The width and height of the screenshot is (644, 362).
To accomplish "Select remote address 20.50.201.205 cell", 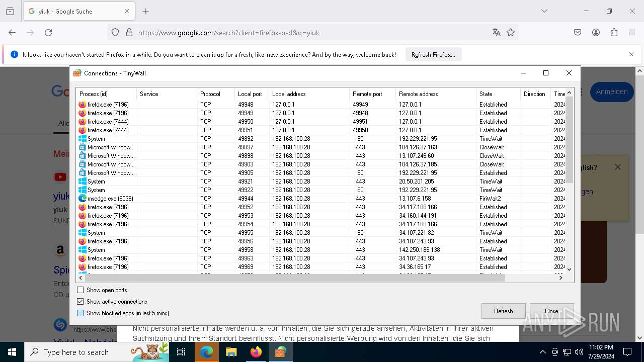I will click(x=417, y=182).
